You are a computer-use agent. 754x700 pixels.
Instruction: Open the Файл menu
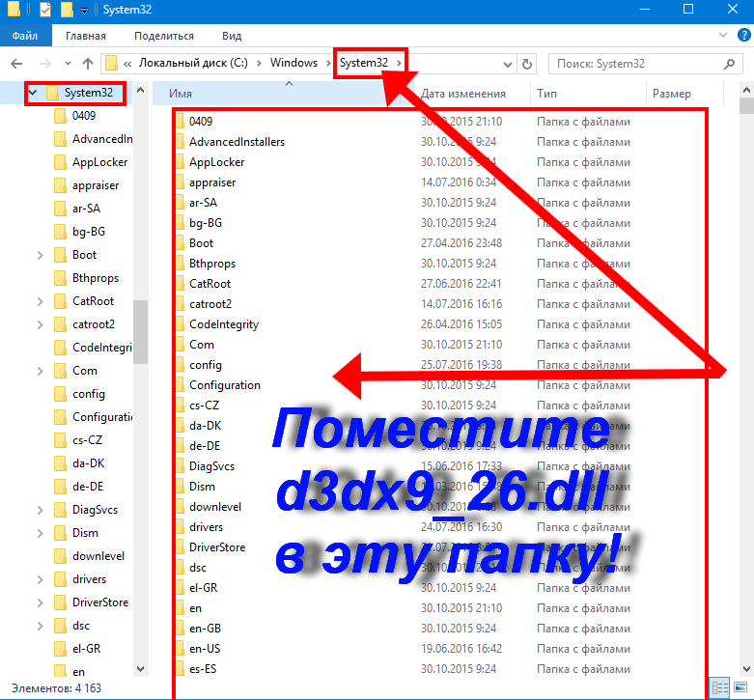(x=25, y=36)
